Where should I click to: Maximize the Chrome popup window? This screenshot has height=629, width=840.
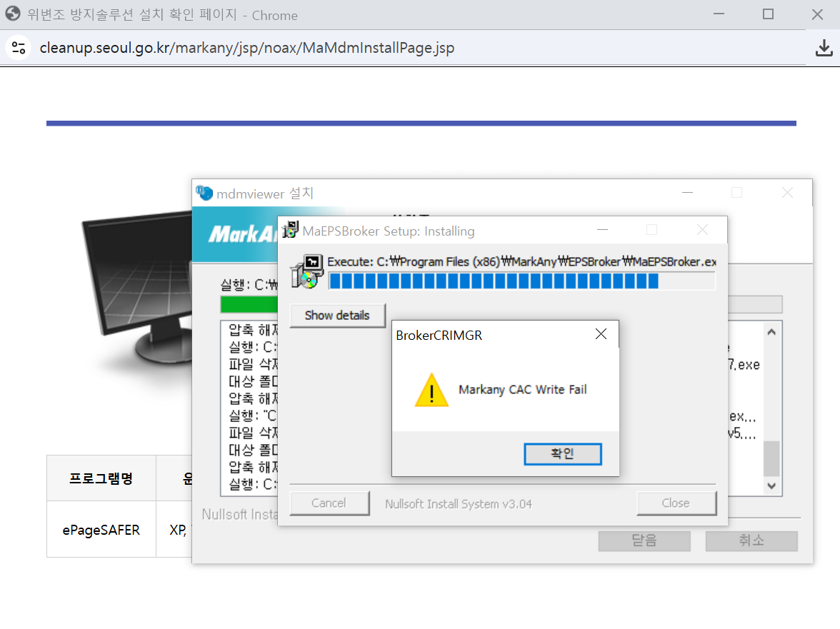point(769,14)
